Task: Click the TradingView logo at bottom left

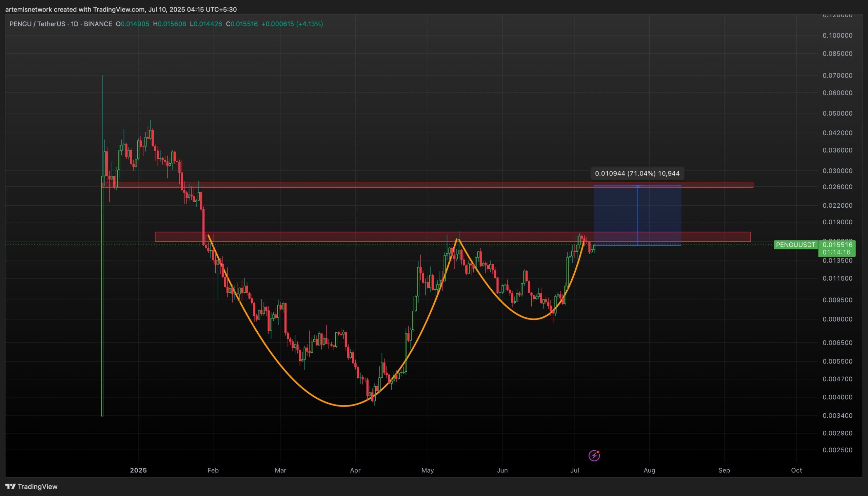Action: click(32, 487)
